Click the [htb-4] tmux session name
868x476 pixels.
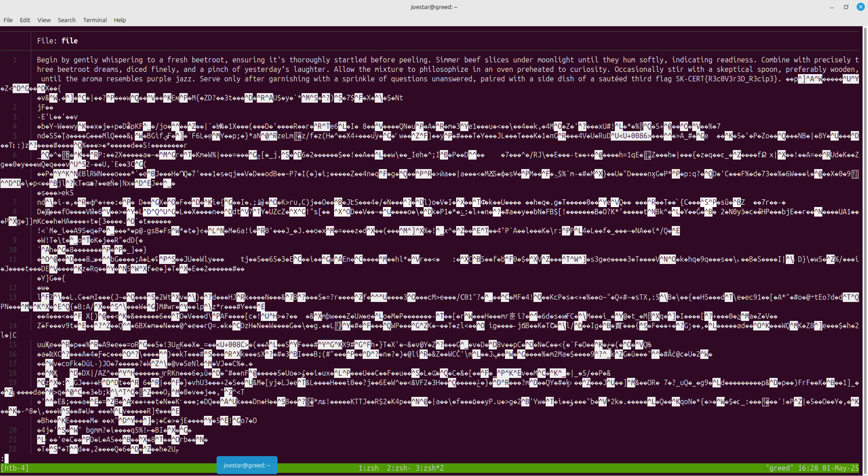pyautogui.click(x=15, y=468)
